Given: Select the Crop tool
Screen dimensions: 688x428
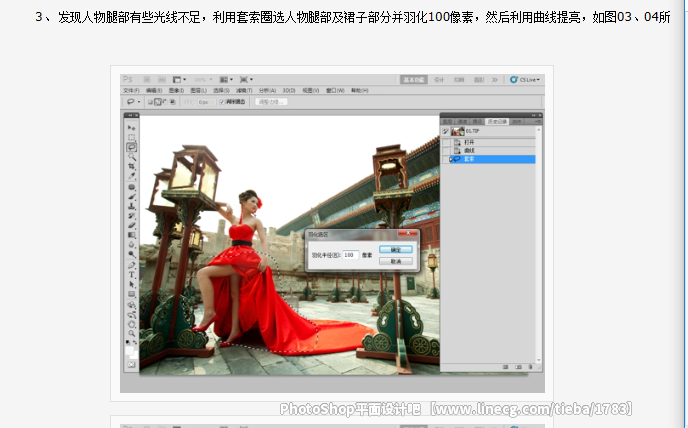Looking at the screenshot, I should click(131, 166).
